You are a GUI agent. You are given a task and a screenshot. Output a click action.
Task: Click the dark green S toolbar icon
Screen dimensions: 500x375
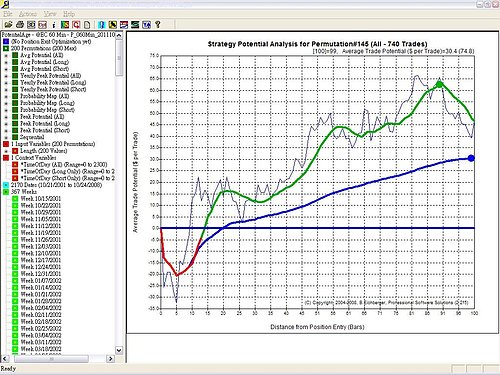(135, 24)
